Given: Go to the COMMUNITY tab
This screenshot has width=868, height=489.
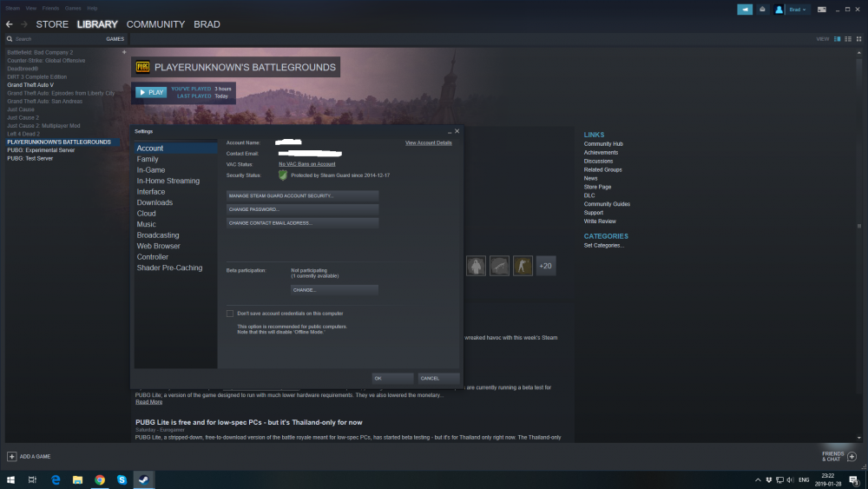Looking at the screenshot, I should pyautogui.click(x=155, y=24).
